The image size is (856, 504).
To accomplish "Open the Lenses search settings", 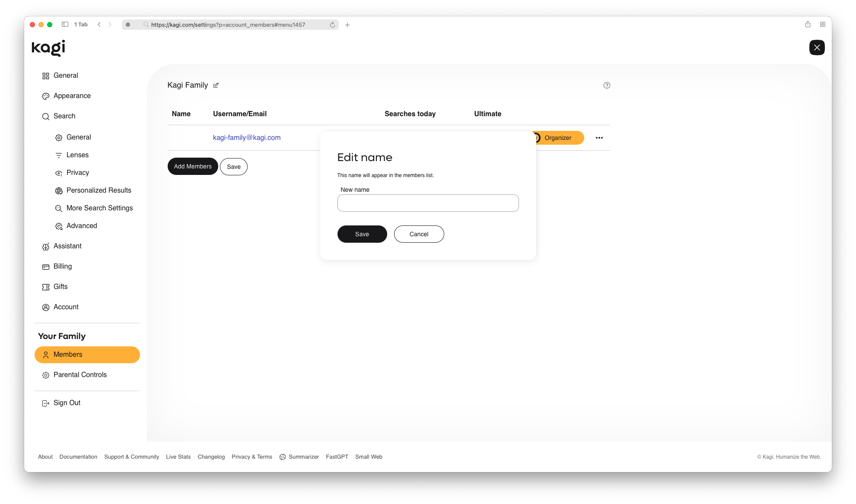I will coord(77,155).
